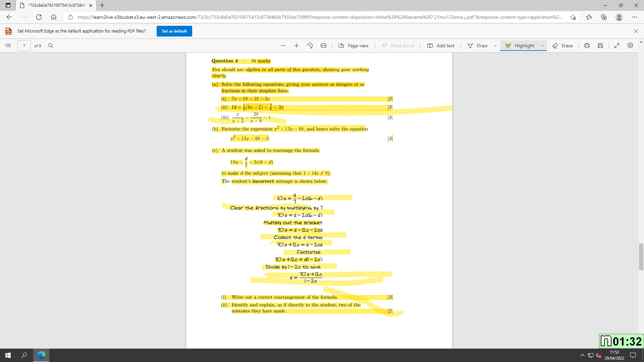Zoom in using the plus icon

click(x=297, y=46)
